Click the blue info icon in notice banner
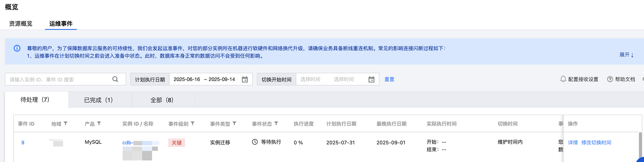 pos(17,48)
